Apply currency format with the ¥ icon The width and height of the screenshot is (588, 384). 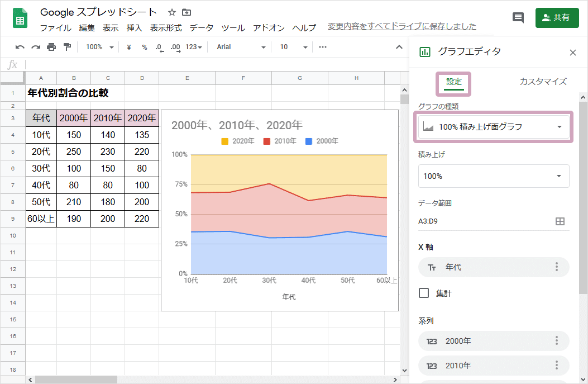pyautogui.click(x=129, y=47)
